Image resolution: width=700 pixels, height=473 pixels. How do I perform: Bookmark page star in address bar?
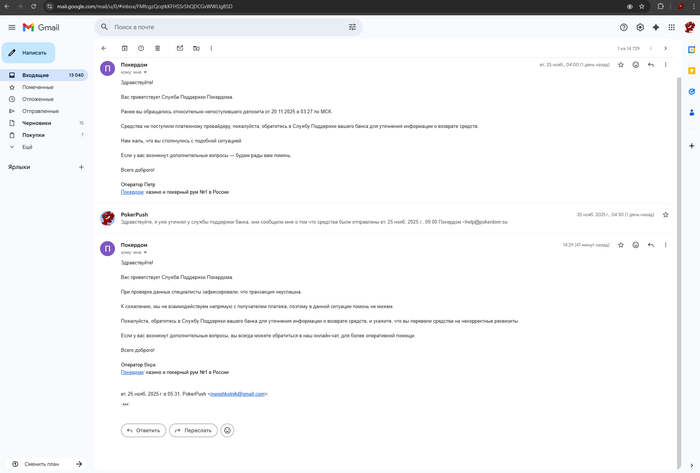click(x=642, y=6)
